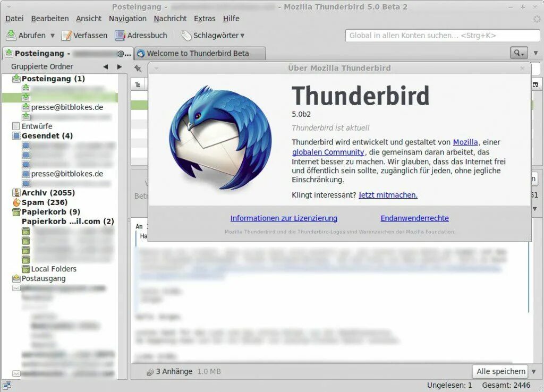Open the Adressbuch

[141, 36]
